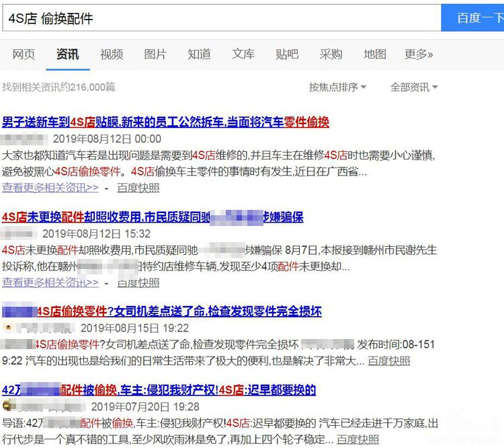Open the 视频 tab
The height and width of the screenshot is (448, 504).
(x=112, y=54)
